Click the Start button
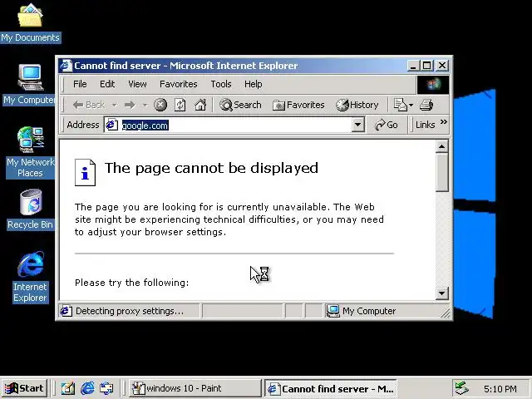Screen dimensions: 532x399 (x=24, y=388)
